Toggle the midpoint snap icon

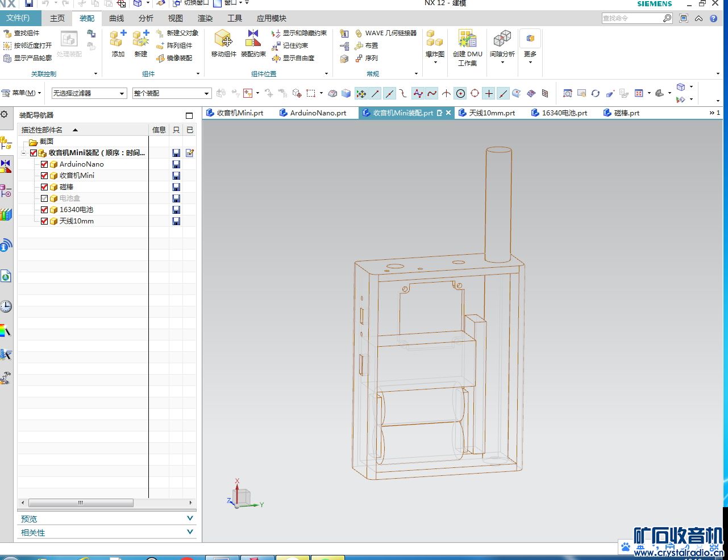[389, 93]
